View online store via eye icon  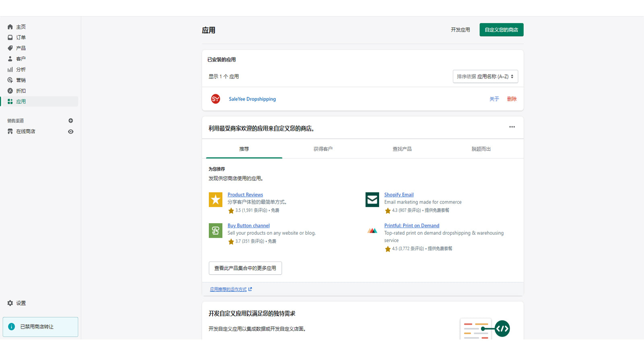click(71, 132)
